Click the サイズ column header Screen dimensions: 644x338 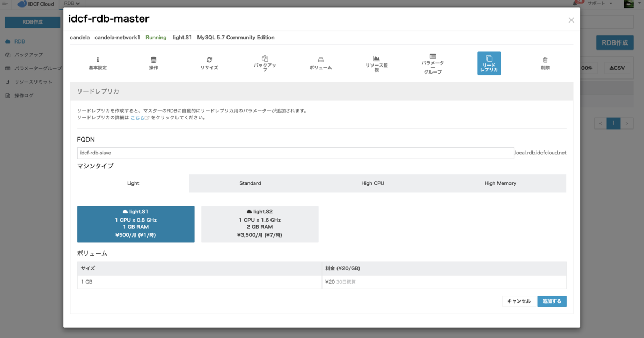tap(200, 268)
